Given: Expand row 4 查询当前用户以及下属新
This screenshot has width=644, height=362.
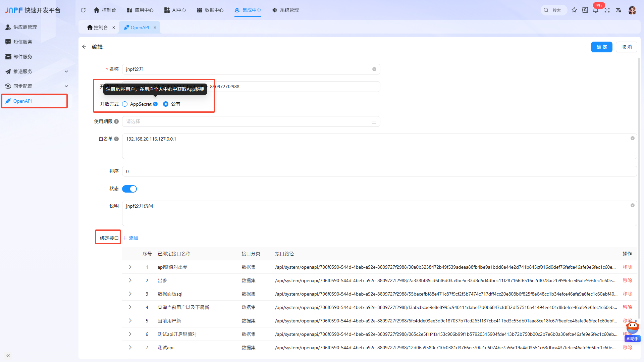Looking at the screenshot, I should (x=130, y=307).
